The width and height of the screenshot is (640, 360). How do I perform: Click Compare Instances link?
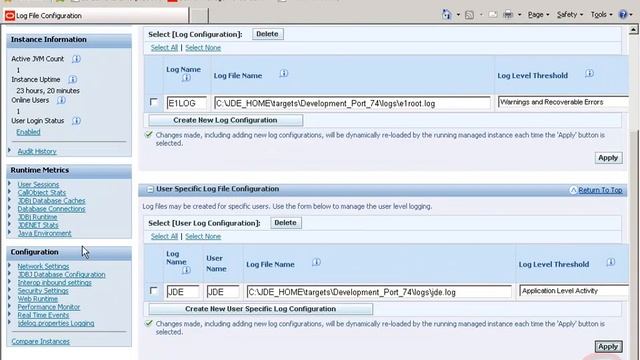click(x=40, y=341)
